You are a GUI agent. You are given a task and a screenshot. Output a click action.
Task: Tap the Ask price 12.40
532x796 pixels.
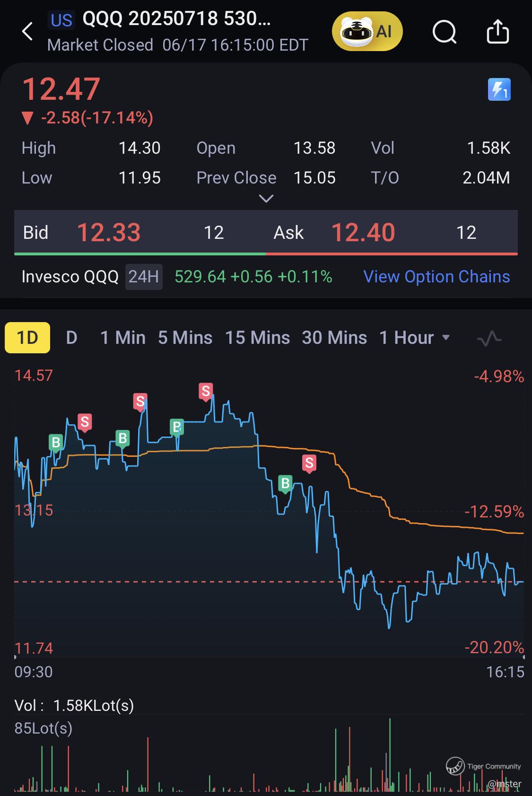click(363, 233)
